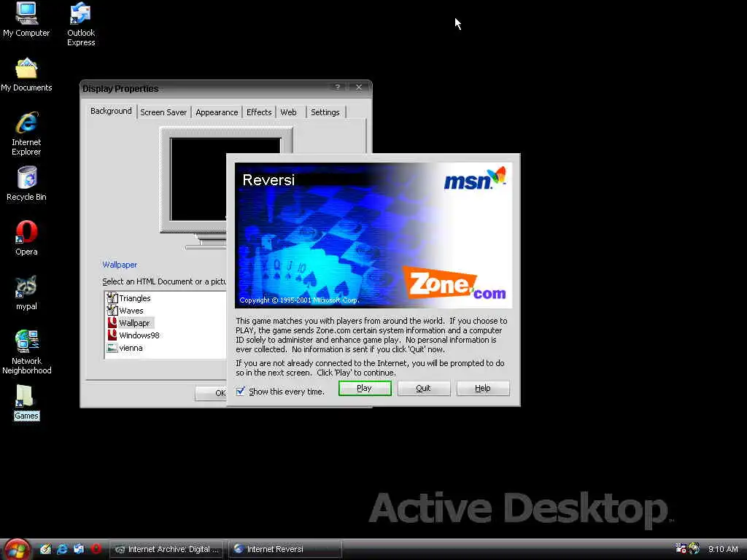
Task: Select the vienna wallpaper name
Action: click(x=131, y=348)
